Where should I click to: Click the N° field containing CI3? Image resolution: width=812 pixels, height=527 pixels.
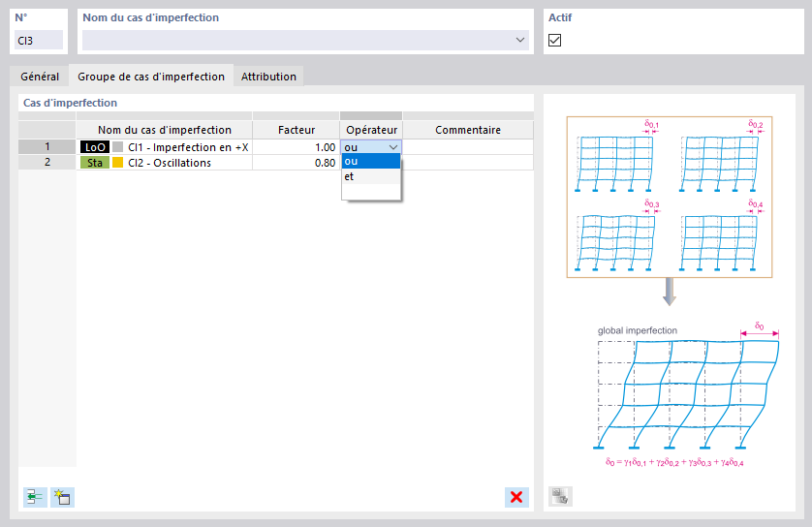click(x=39, y=41)
